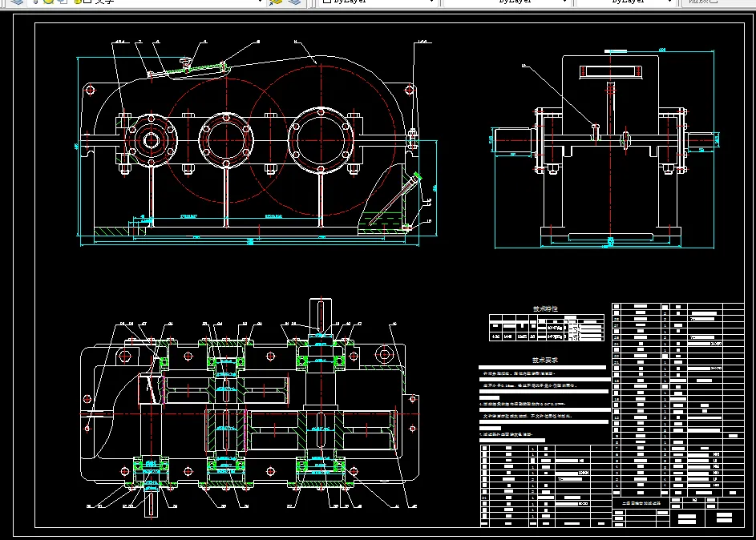Select the parts list beside the title block

pos(546,485)
